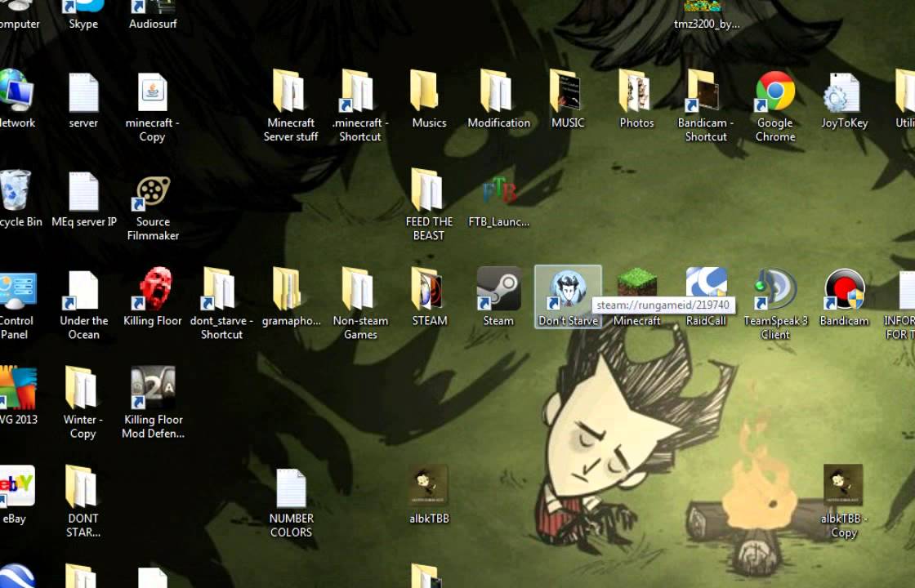Click the highlighted Don't Starve shortcut
This screenshot has height=588, width=915.
pyautogui.click(x=568, y=296)
